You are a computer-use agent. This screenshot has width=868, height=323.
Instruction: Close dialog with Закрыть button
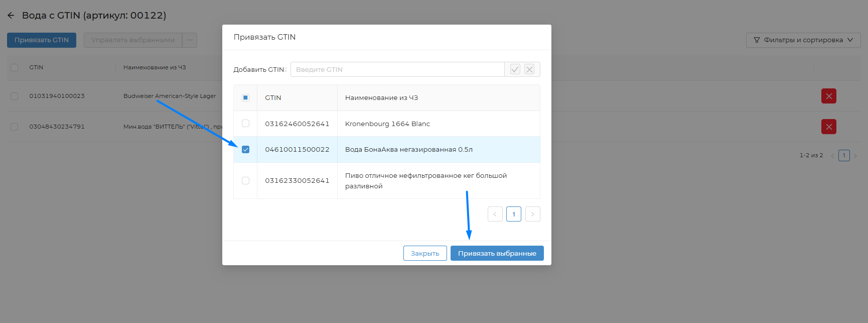tap(424, 253)
